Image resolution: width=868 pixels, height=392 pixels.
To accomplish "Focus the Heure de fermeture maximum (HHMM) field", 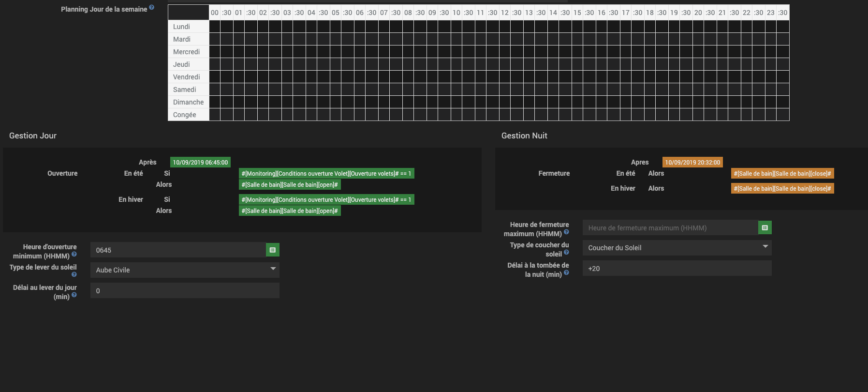I will [670, 227].
